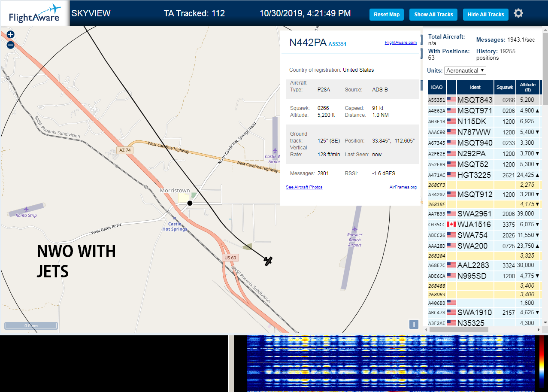The height and width of the screenshot is (392, 548).
Task: Click the Ranta Strip airport icon
Action: 26,209
